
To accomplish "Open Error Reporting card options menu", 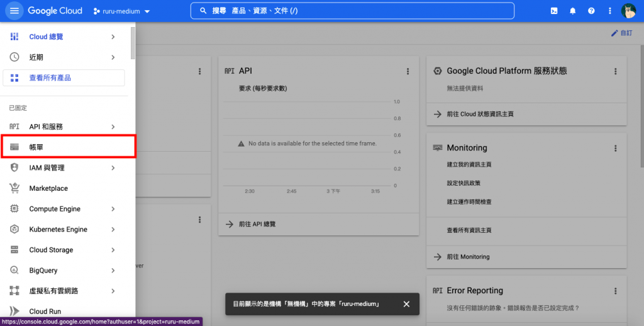I will coord(615,291).
